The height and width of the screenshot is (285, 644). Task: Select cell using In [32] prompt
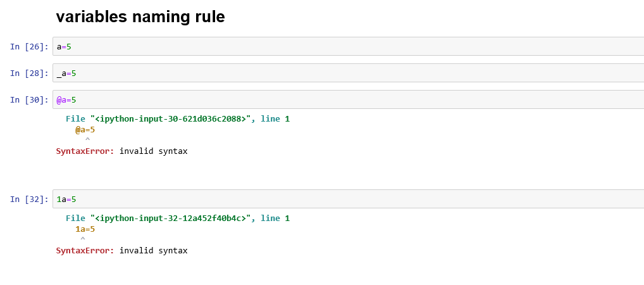29,199
